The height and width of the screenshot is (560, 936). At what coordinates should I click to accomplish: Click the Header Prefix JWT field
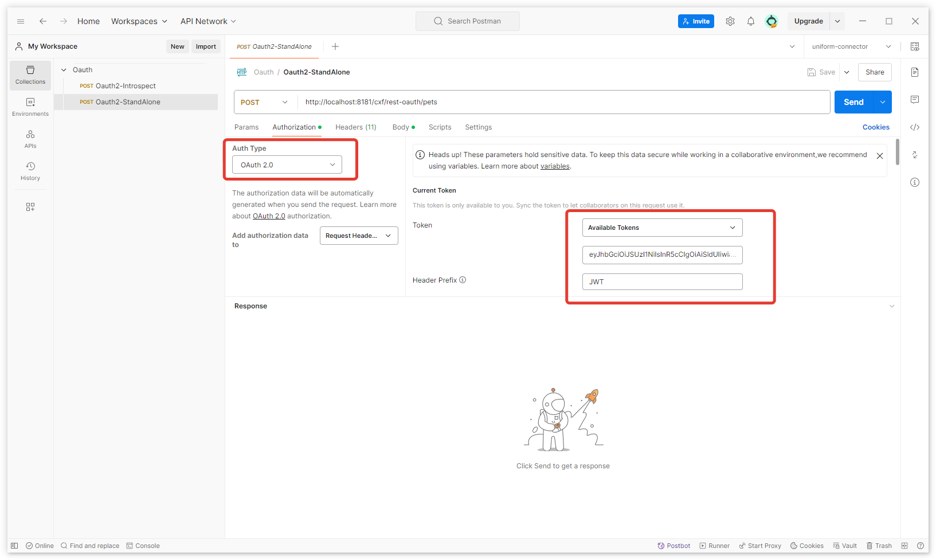click(662, 282)
